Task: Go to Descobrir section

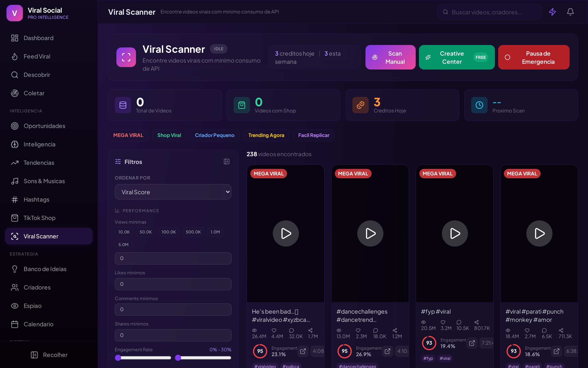Action: pyautogui.click(x=49, y=75)
